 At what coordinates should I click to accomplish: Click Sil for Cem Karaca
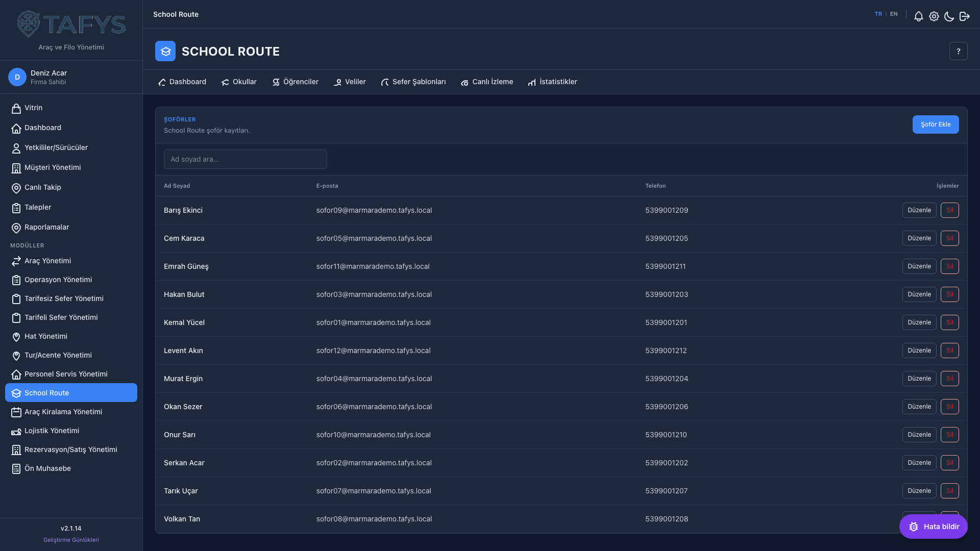tap(949, 238)
